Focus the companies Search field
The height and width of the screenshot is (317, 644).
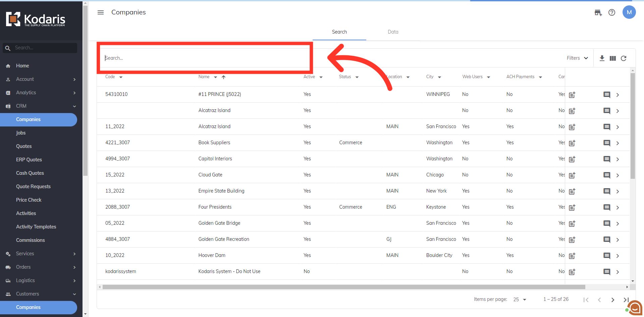coord(205,58)
